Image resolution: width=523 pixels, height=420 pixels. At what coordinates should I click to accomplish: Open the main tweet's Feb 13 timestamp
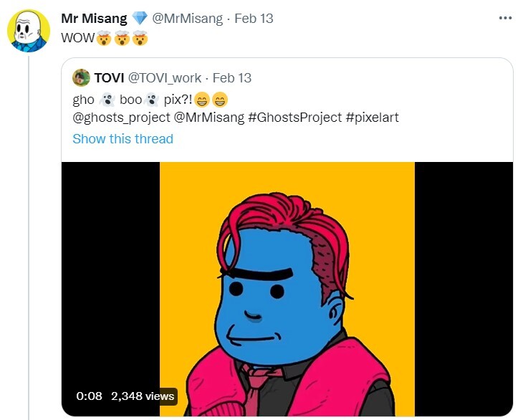tap(254, 19)
